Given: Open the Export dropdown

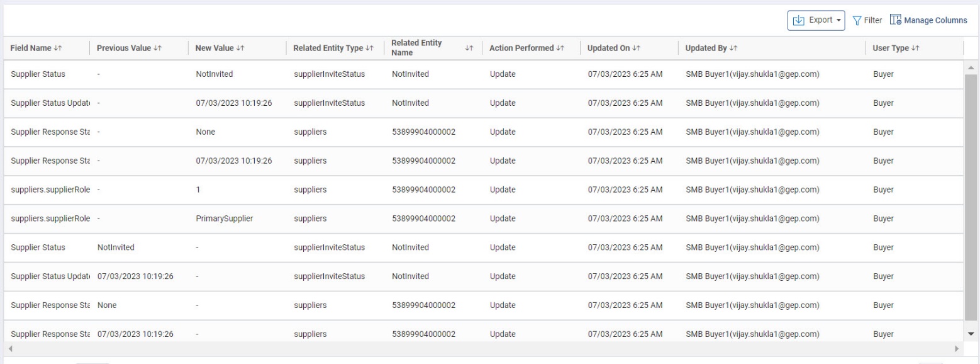Looking at the screenshot, I should [x=815, y=20].
